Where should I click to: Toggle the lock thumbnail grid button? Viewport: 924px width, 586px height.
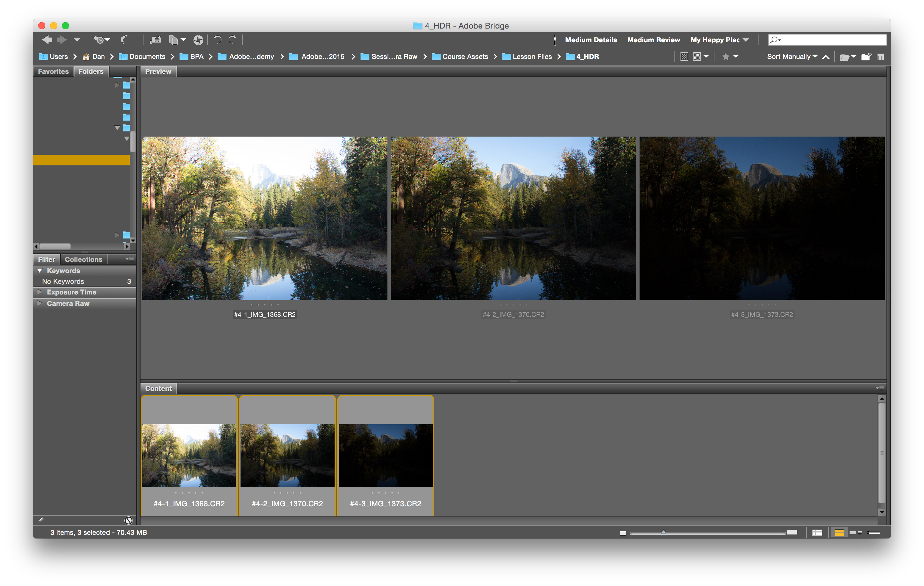point(817,533)
